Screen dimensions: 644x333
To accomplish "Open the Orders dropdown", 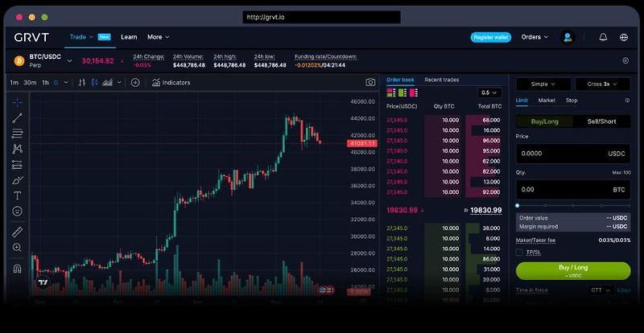I will click(x=535, y=37).
